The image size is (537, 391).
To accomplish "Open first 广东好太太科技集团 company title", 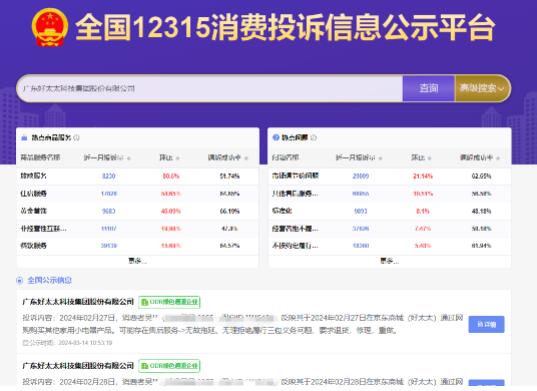I will tap(78, 302).
